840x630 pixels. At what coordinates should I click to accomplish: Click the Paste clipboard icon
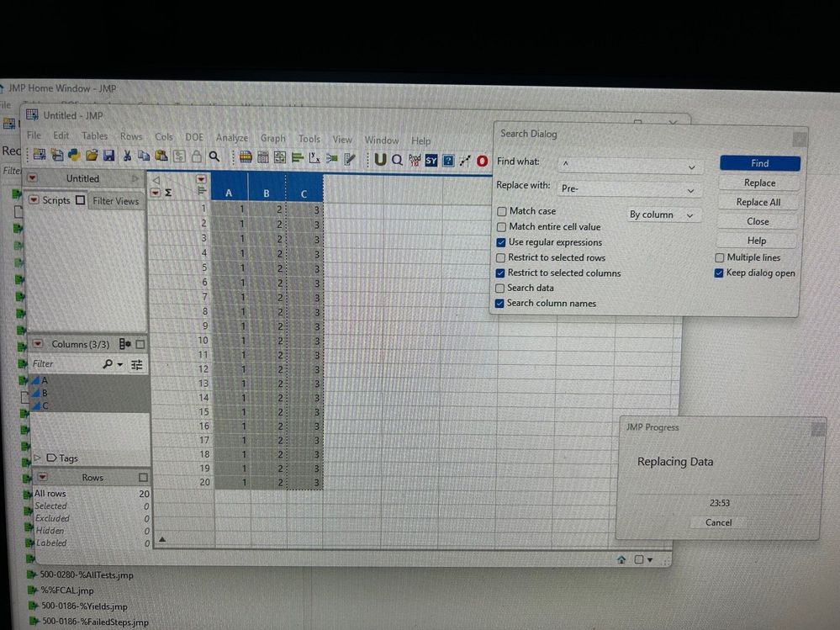pos(161,156)
